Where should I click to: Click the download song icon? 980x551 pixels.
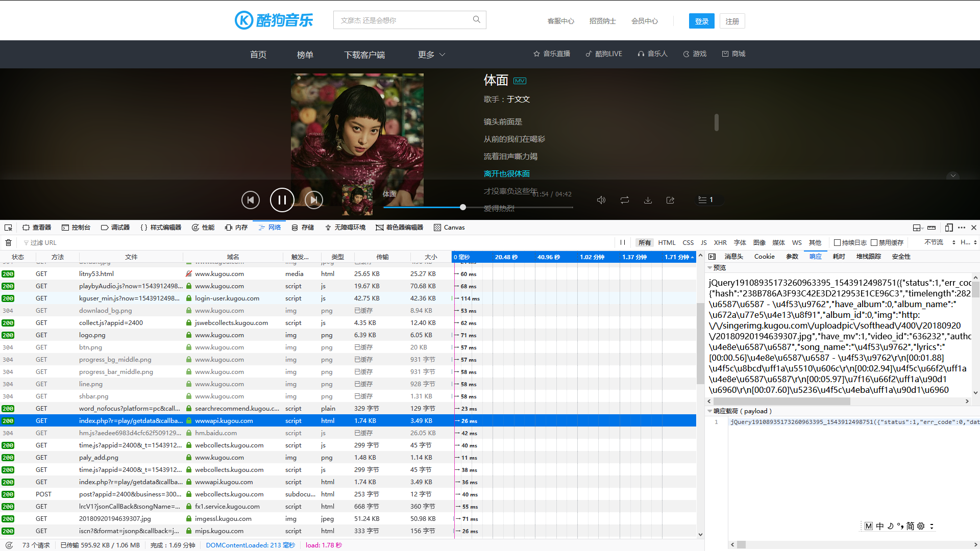pos(648,200)
